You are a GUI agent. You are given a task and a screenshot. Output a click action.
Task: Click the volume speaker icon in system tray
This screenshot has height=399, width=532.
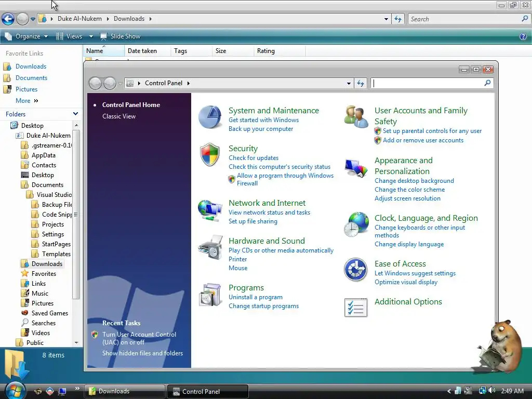click(x=491, y=391)
